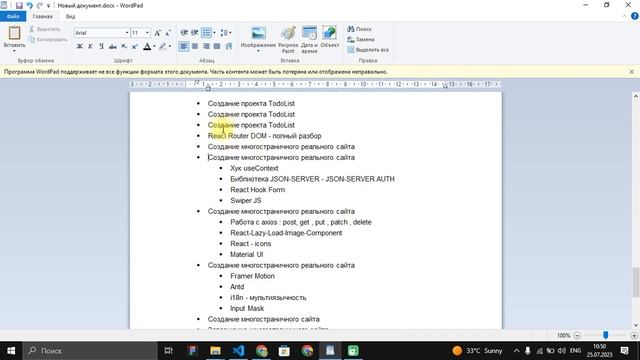Justify the paragraph text

click(217, 46)
